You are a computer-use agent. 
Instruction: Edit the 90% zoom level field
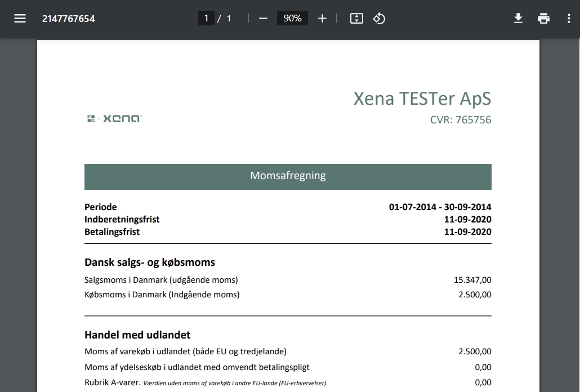click(292, 17)
